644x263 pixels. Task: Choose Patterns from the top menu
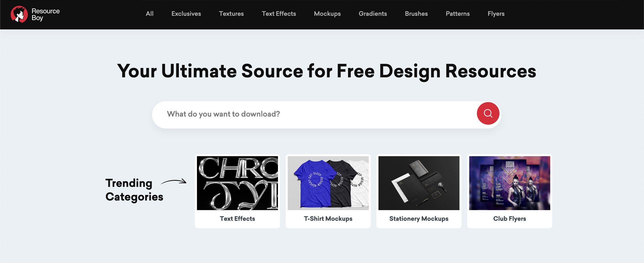pyautogui.click(x=457, y=14)
